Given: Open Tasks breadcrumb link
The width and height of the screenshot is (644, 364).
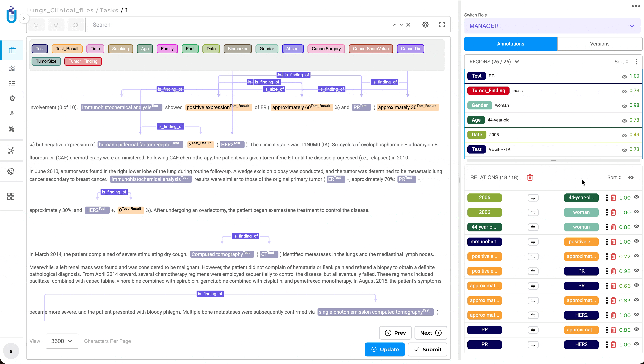Looking at the screenshot, I should [x=109, y=10].
